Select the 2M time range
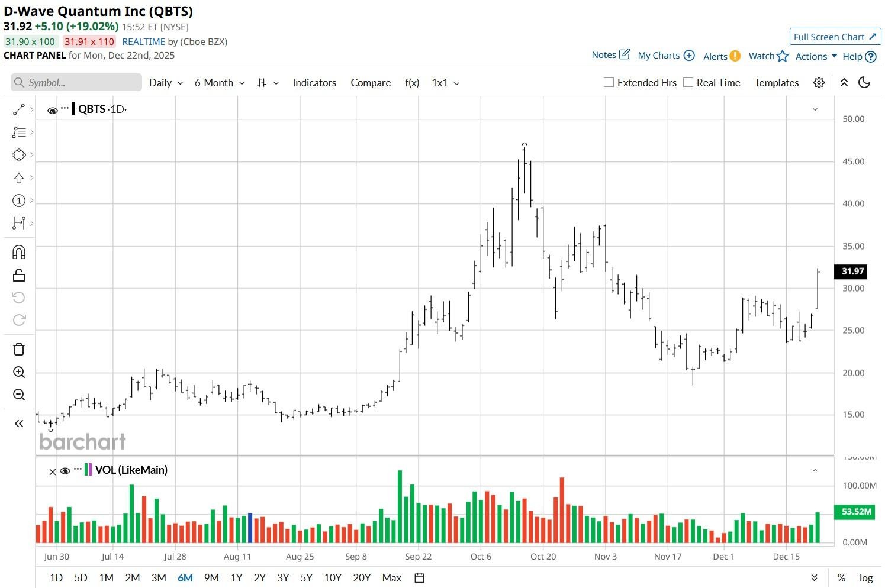 pos(133,578)
